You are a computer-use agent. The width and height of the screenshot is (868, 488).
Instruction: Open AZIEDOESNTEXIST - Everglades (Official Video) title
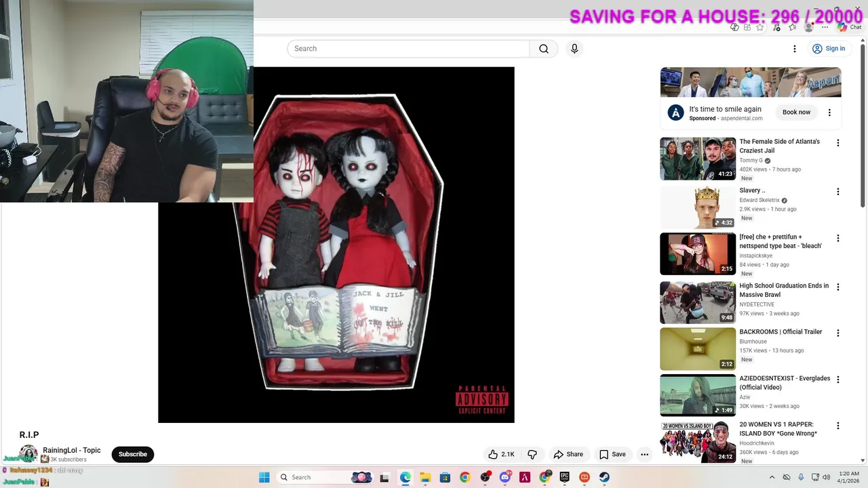tap(785, 383)
